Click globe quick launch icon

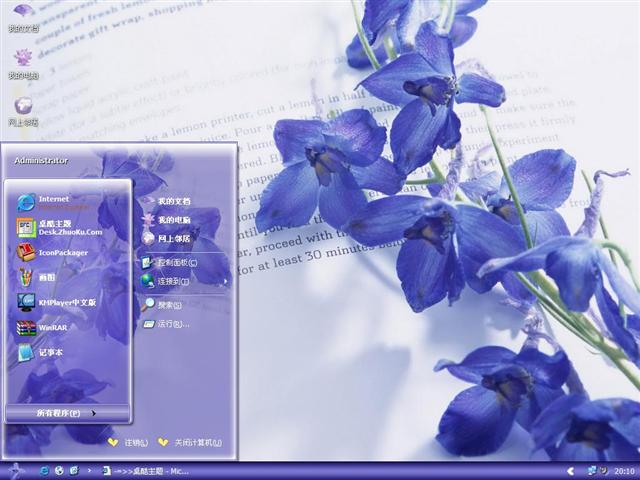pyautogui.click(x=59, y=471)
